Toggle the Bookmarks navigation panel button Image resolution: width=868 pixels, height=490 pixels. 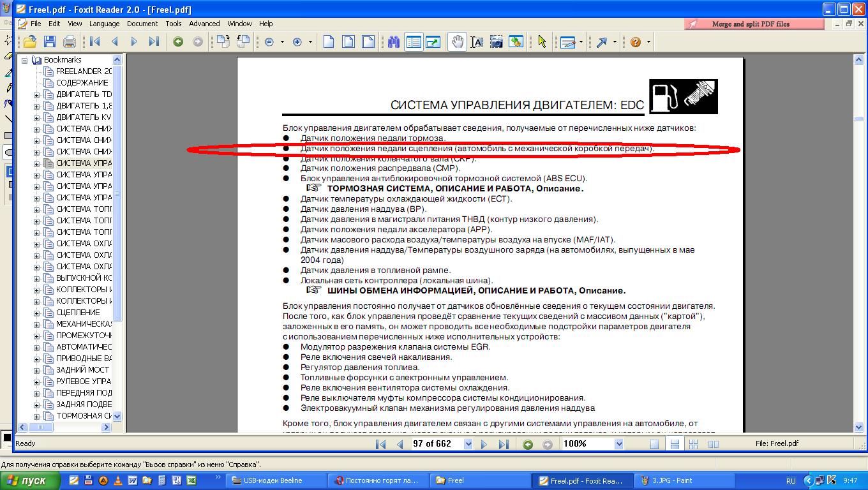point(414,42)
